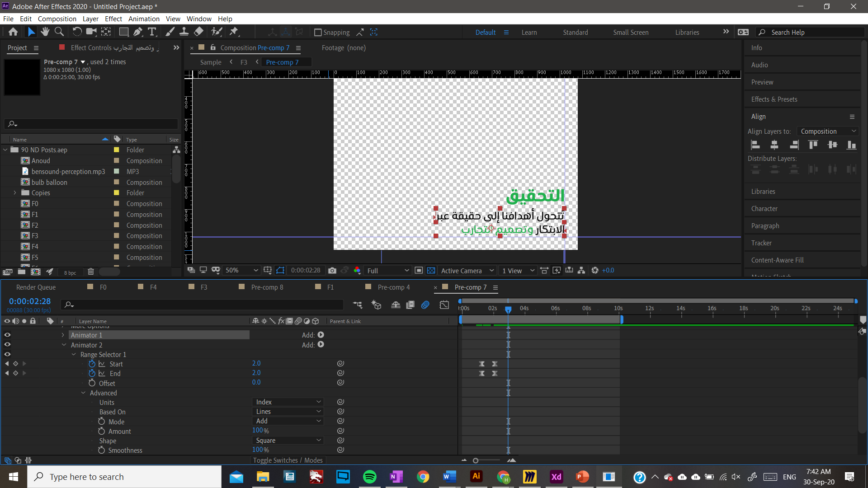Viewport: 868px width, 488px height.
Task: Select the Learn workspace
Action: (x=529, y=33)
